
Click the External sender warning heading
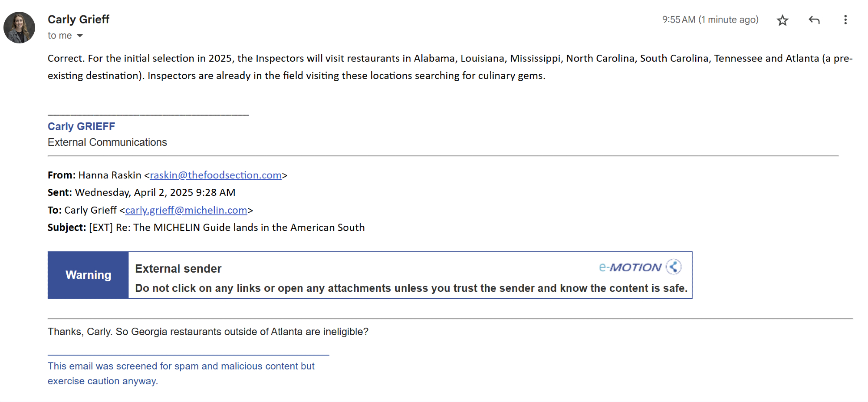click(178, 269)
